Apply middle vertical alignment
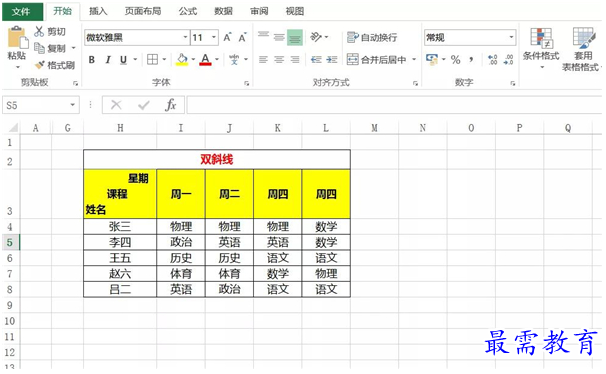This screenshot has width=606, height=374. tap(279, 37)
